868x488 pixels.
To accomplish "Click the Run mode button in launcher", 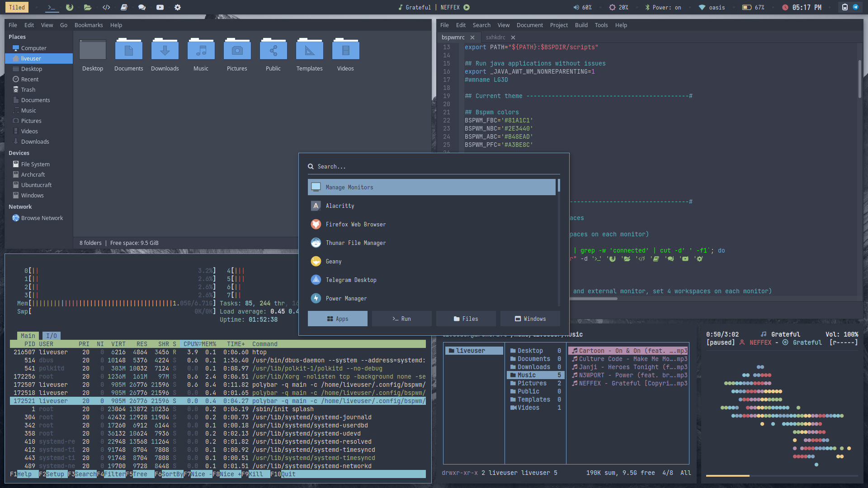I will (401, 319).
